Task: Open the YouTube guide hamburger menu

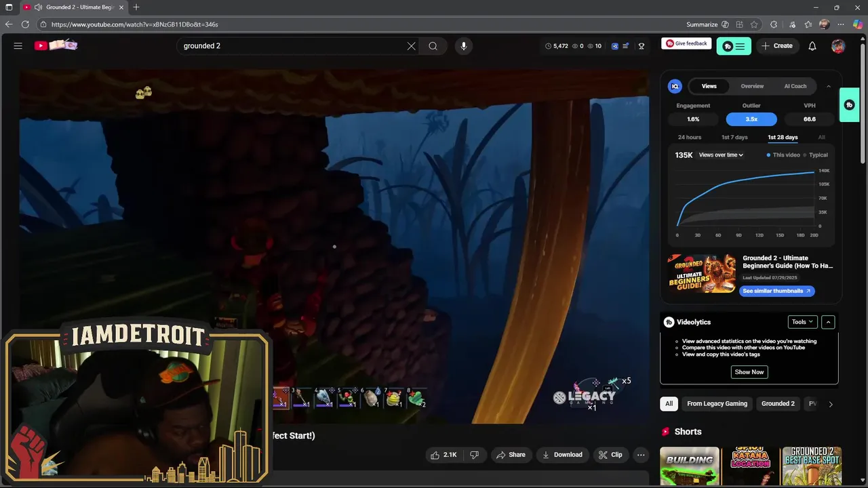Action: point(18,46)
